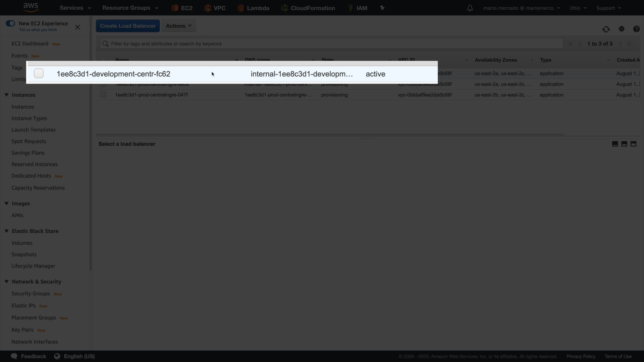Maximize the details pane using rightmost layout icon
644x362 pixels.
pyautogui.click(x=633, y=144)
